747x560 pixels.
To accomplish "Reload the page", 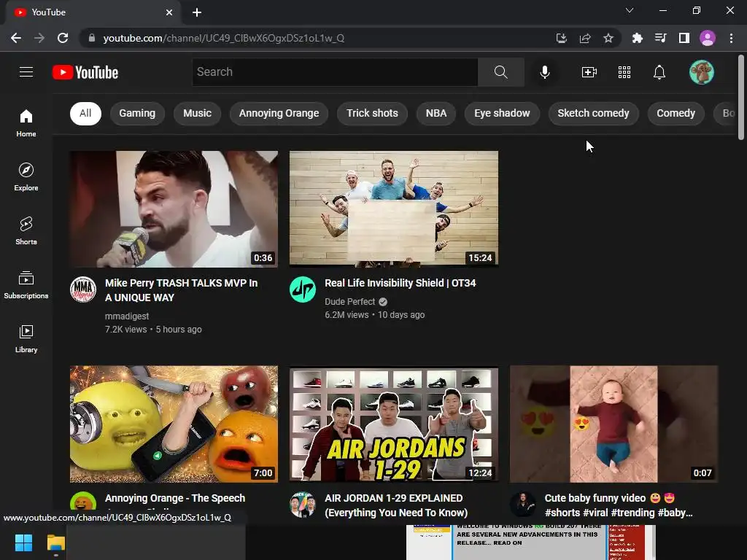I will pos(63,38).
